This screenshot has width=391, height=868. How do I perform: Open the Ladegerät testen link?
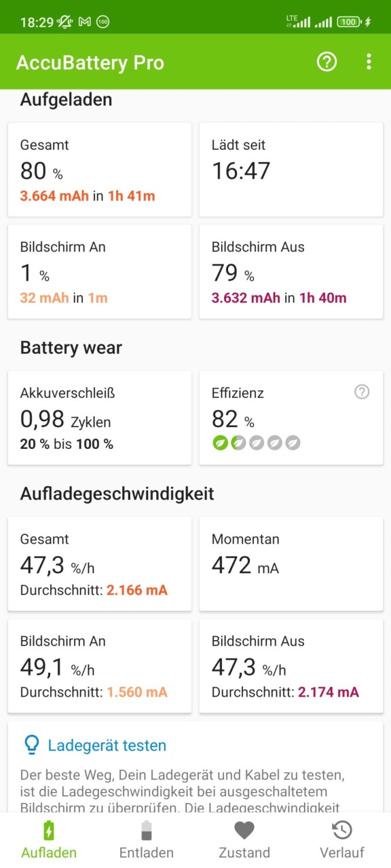(107, 745)
